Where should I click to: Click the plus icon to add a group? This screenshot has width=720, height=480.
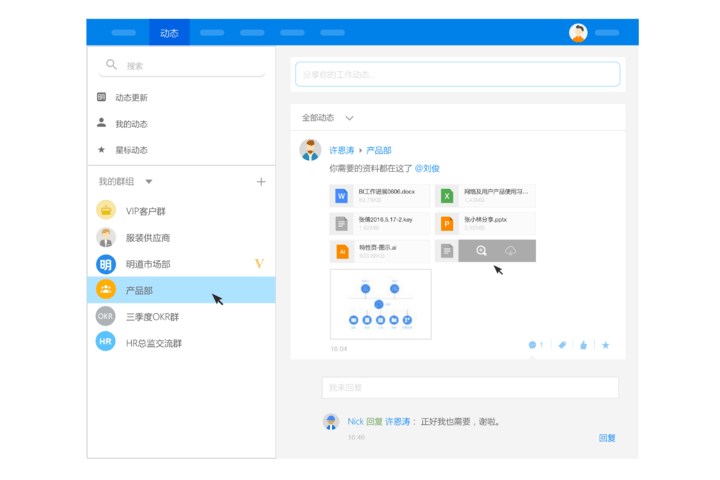point(261,182)
